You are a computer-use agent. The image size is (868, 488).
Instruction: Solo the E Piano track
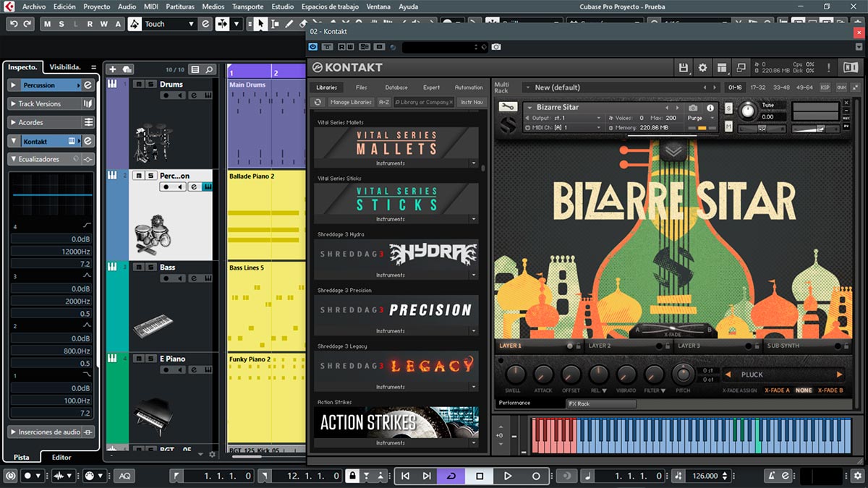pos(150,359)
